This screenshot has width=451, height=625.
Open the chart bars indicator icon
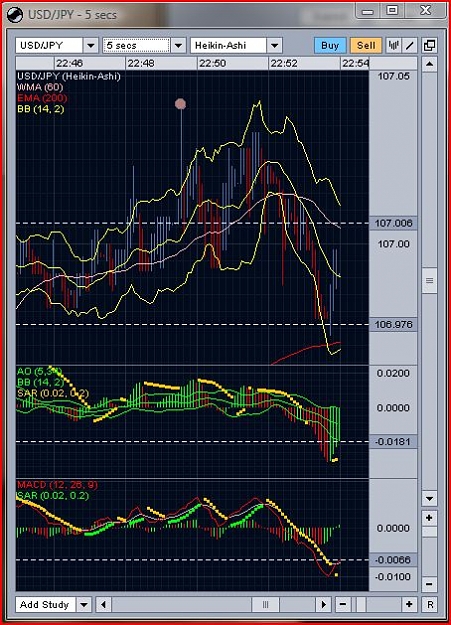[393, 45]
